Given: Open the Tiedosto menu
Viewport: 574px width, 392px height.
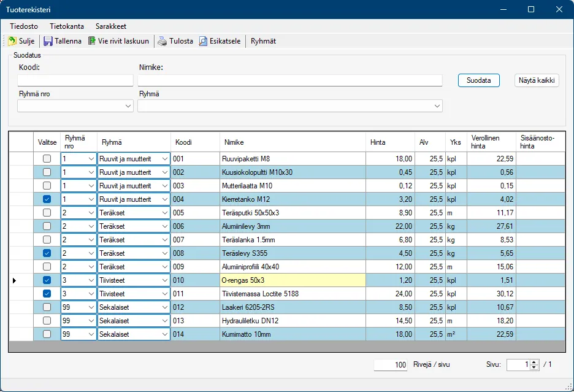Looking at the screenshot, I should (24, 26).
